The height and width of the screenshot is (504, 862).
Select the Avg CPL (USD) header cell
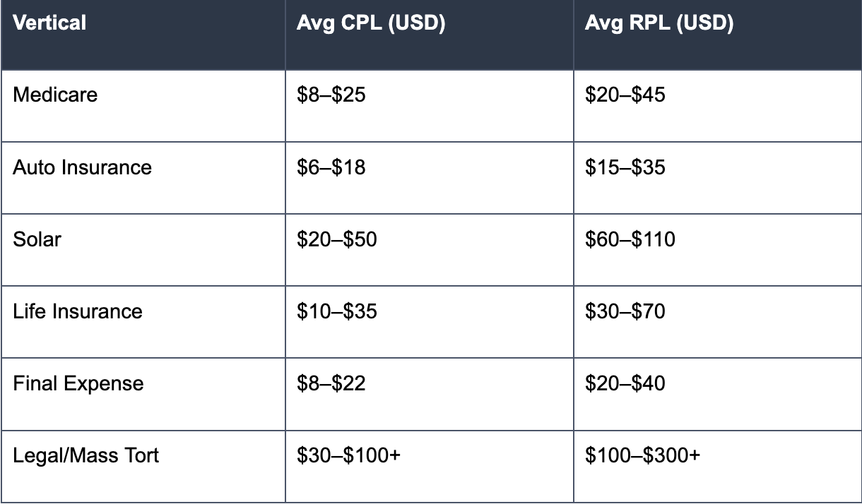[x=430, y=35]
